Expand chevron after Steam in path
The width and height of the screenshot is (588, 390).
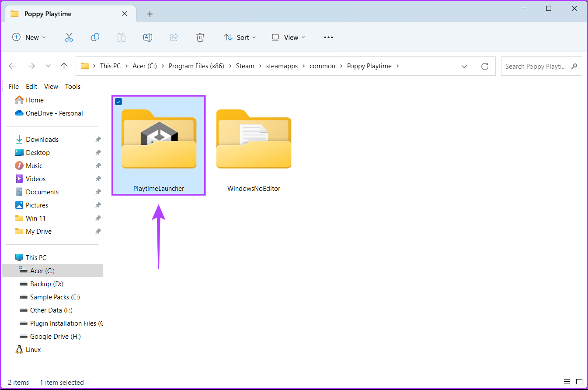click(x=260, y=66)
